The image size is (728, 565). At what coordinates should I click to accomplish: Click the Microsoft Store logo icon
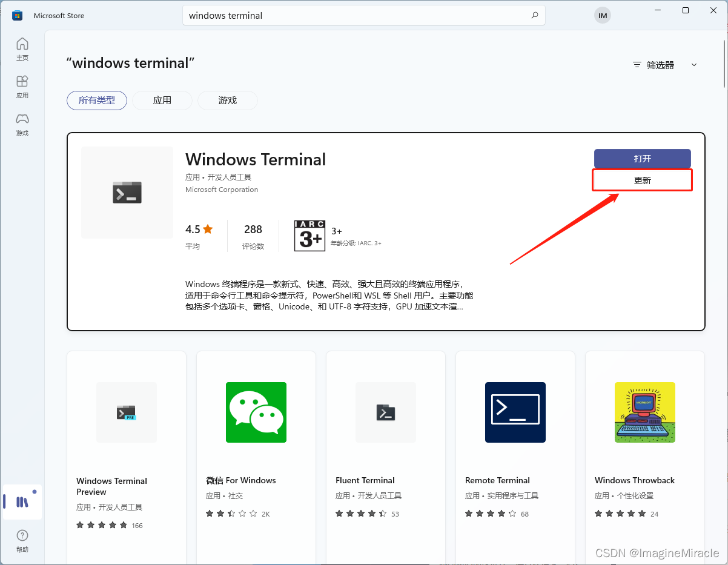click(x=17, y=15)
